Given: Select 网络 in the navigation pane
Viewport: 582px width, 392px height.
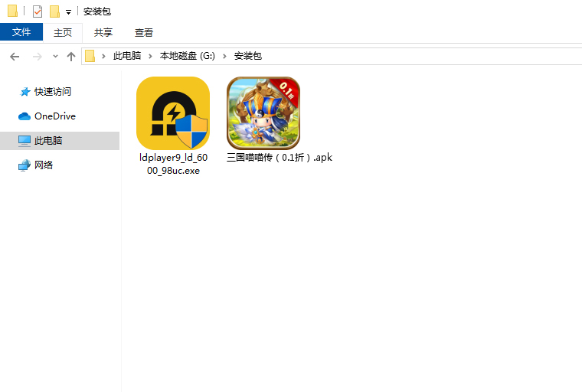Looking at the screenshot, I should 44,165.
